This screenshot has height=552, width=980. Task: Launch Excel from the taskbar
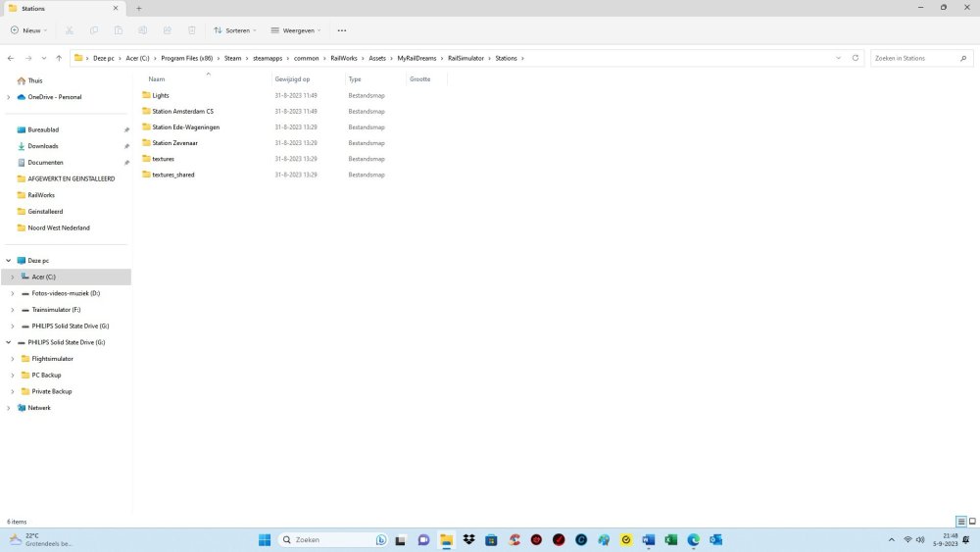click(x=671, y=540)
